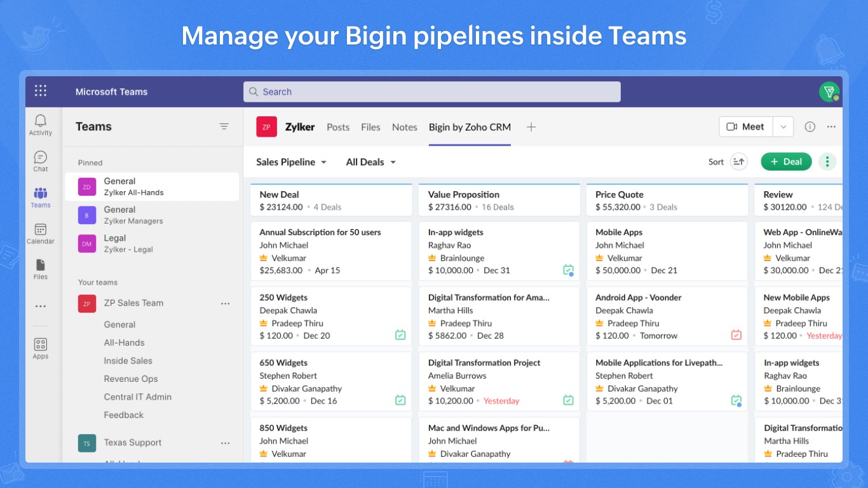
Task: Open Web App - OnlineWa... deal card
Action: pos(799,251)
